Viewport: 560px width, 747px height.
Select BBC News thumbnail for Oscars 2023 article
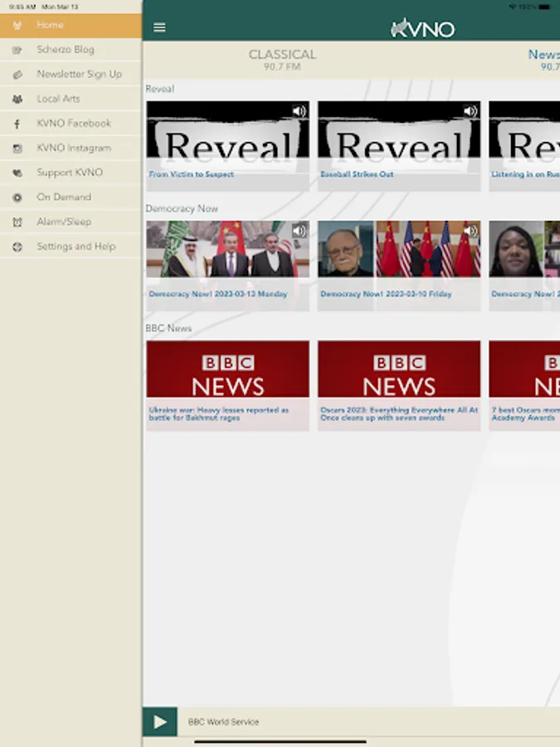coord(399,369)
